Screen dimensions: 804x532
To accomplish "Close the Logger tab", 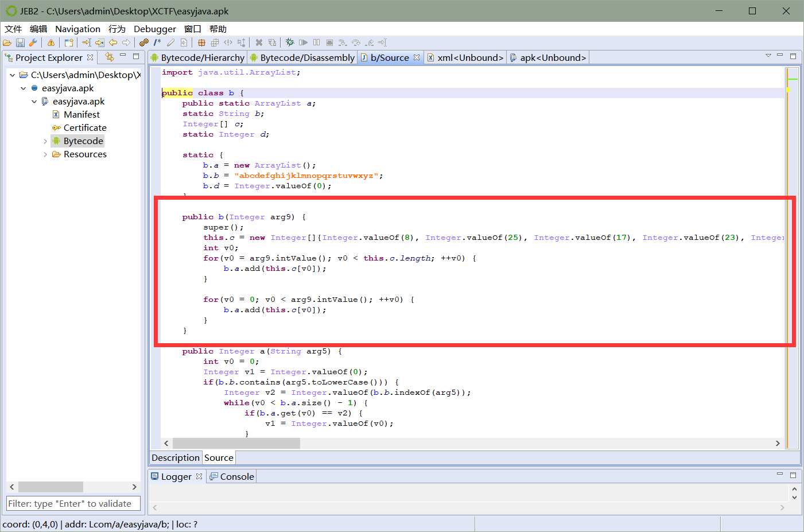I will [199, 476].
